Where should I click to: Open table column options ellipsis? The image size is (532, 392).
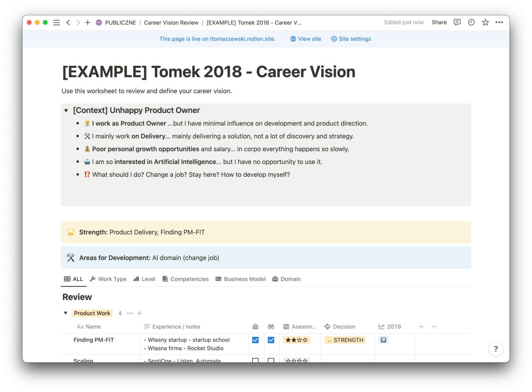[x=434, y=327]
